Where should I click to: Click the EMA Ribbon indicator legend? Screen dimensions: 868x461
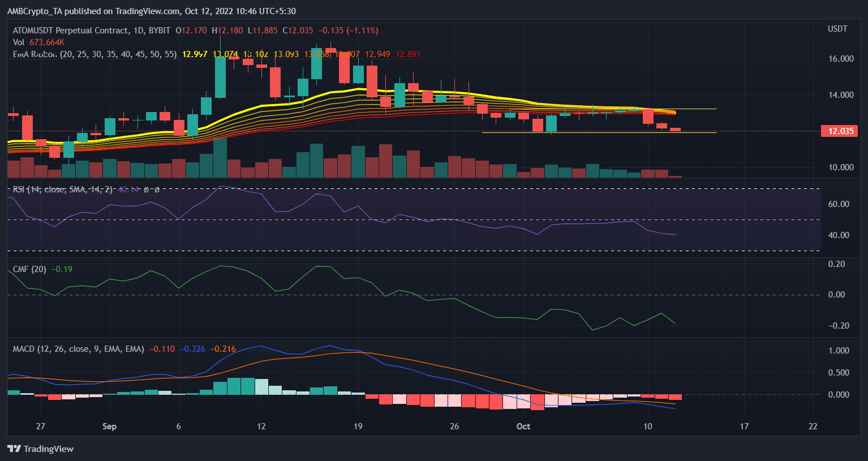[35, 54]
